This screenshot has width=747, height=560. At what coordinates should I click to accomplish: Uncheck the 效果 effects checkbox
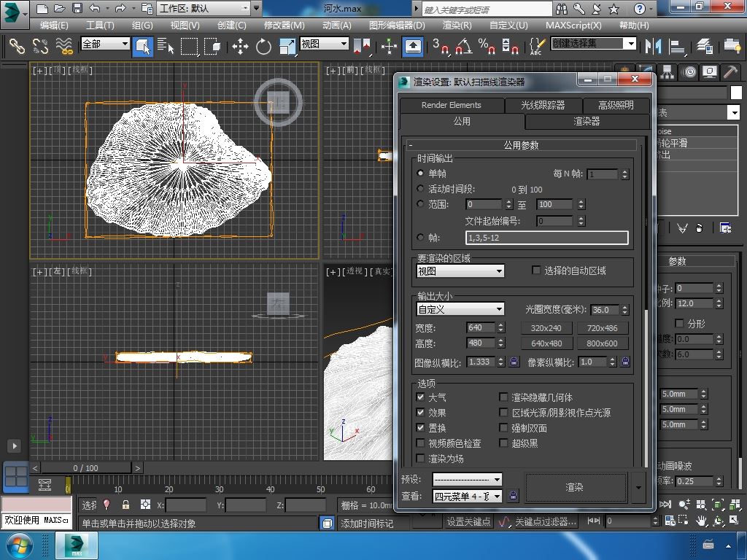pyautogui.click(x=420, y=413)
